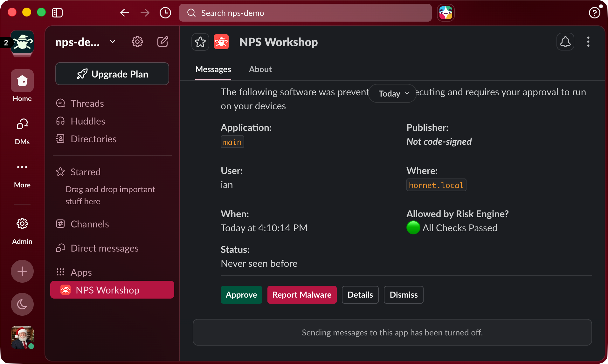Select NPS Workshop app in sidebar

click(112, 290)
